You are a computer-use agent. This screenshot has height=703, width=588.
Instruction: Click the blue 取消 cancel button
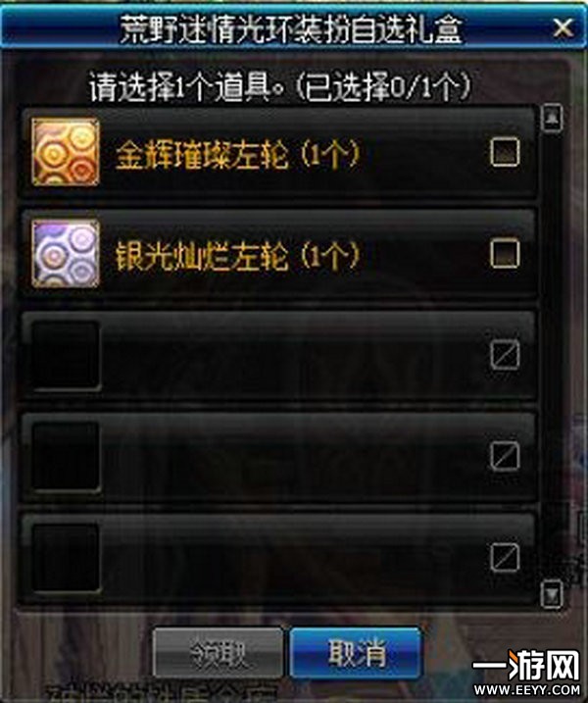[357, 653]
